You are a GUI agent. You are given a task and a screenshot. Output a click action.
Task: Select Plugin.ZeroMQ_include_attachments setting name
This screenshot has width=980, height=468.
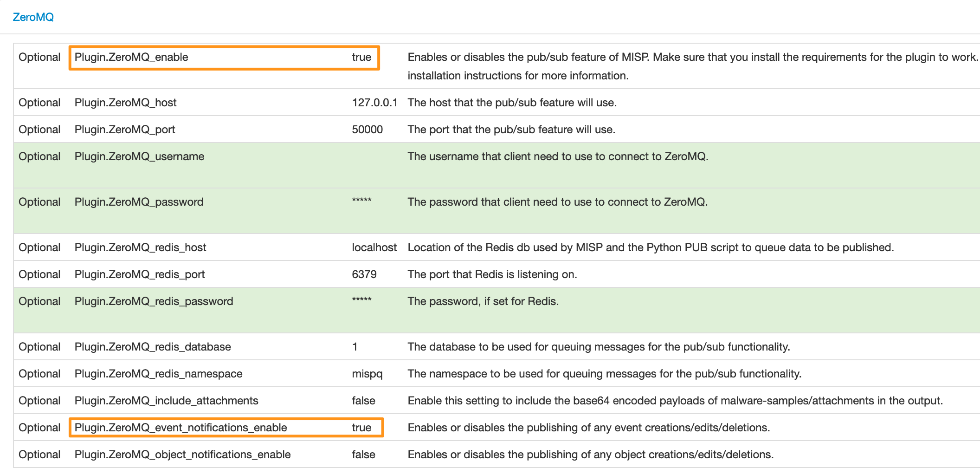166,401
